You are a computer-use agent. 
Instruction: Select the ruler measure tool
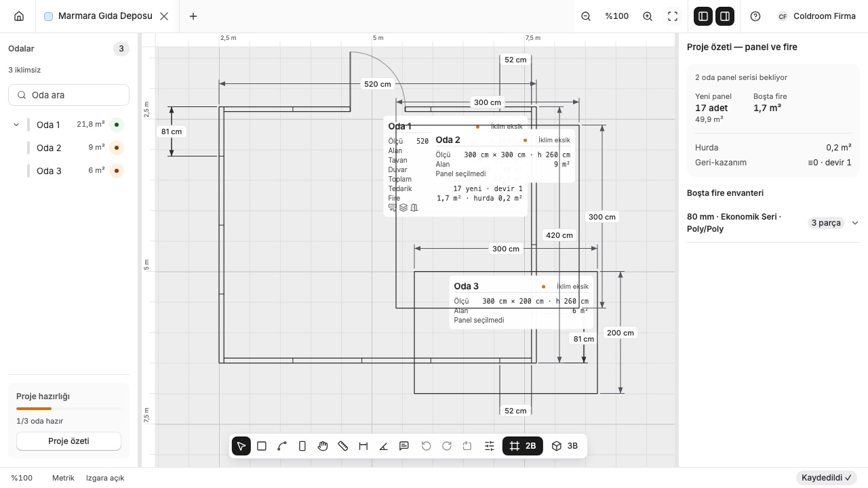click(x=343, y=446)
